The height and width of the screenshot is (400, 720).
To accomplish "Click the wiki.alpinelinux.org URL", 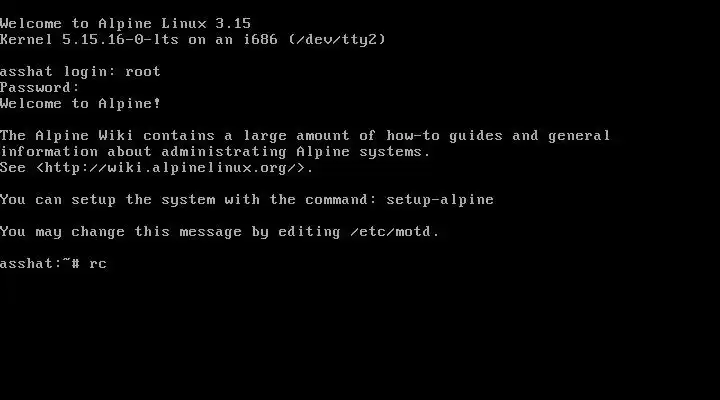I will [170, 168].
